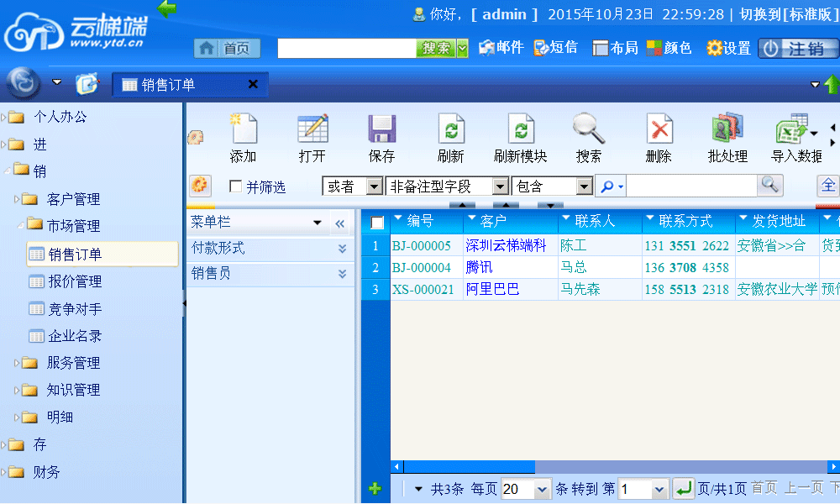This screenshot has height=504, width=840.
Task: Click the green return arrow page-jump icon
Action: point(684,489)
